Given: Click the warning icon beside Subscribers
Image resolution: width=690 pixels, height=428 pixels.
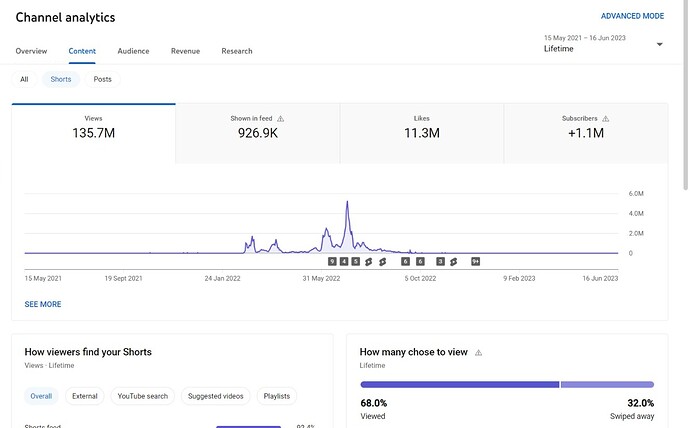Looking at the screenshot, I should [606, 119].
